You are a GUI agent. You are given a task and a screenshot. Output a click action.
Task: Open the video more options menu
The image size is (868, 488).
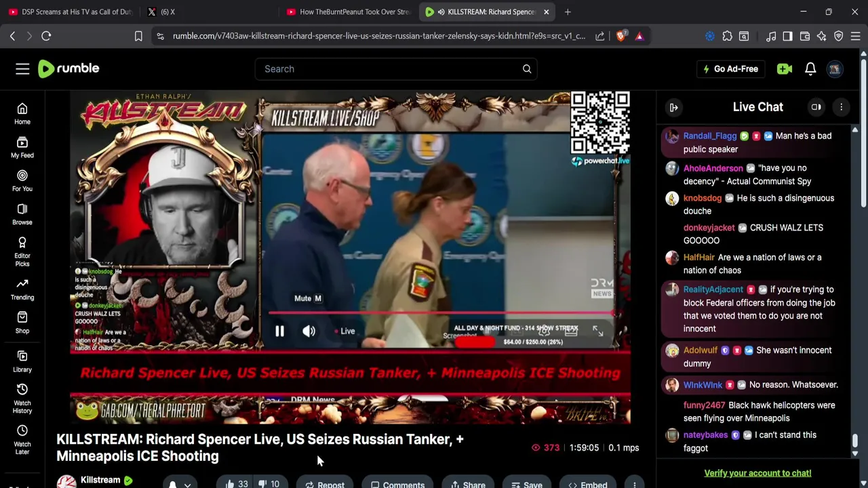click(x=635, y=484)
